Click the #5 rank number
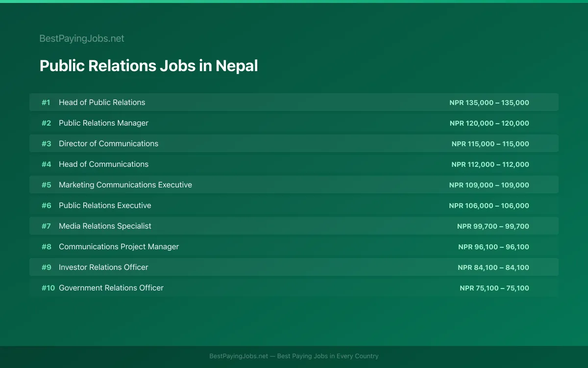Image resolution: width=588 pixels, height=368 pixels. tap(46, 185)
